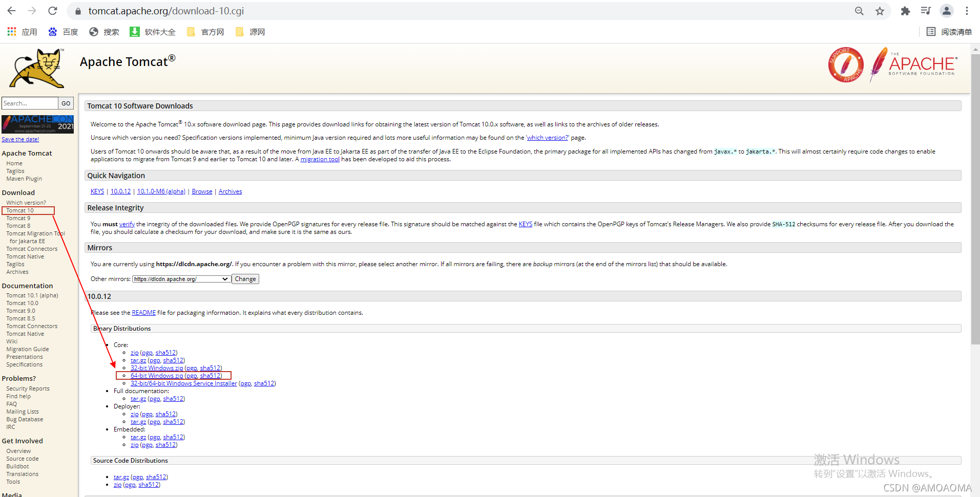Bookmark this page with the star icon
Screen dimensions: 980x497
[x=880, y=11]
